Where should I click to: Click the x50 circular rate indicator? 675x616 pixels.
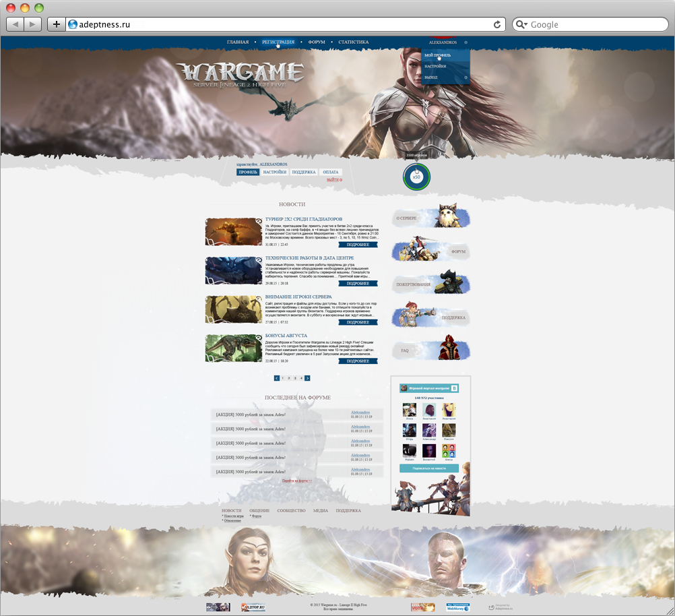(x=416, y=177)
